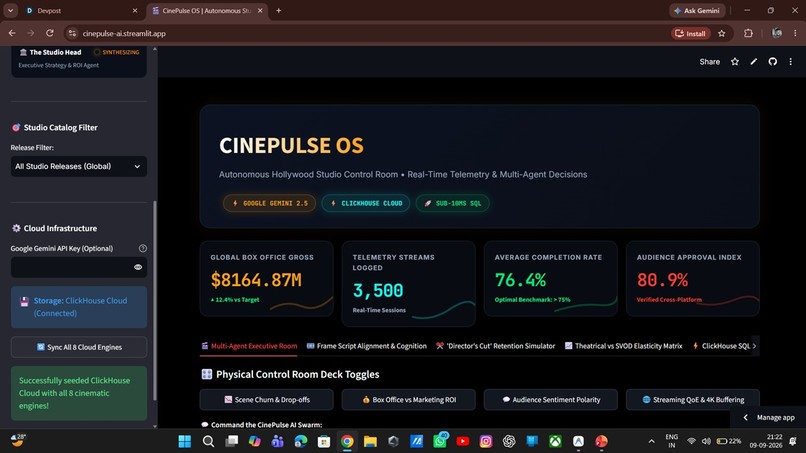Click the address bar URL cinepulse-ai.streamlit.app
Viewport: 806px width, 453px height.
click(x=124, y=33)
